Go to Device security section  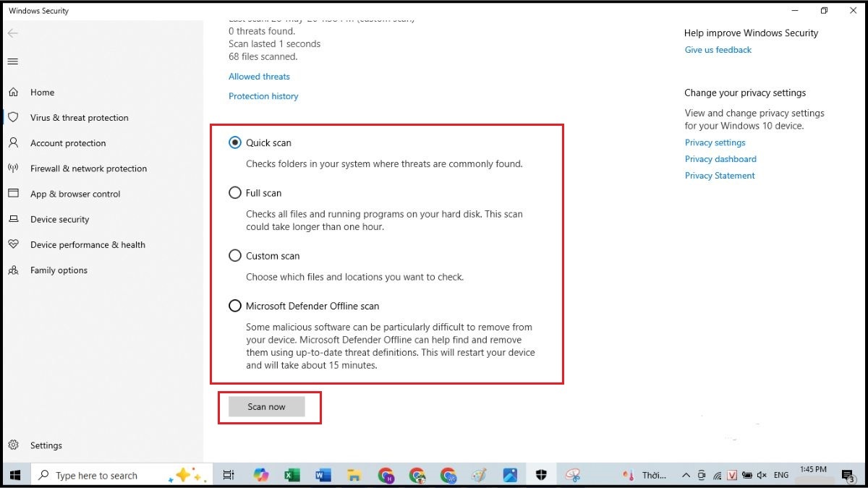59,219
